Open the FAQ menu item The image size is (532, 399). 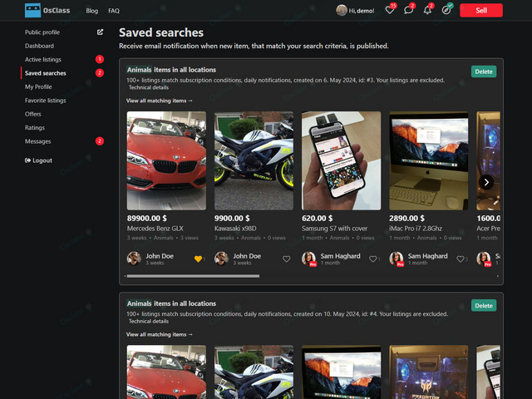coord(114,11)
